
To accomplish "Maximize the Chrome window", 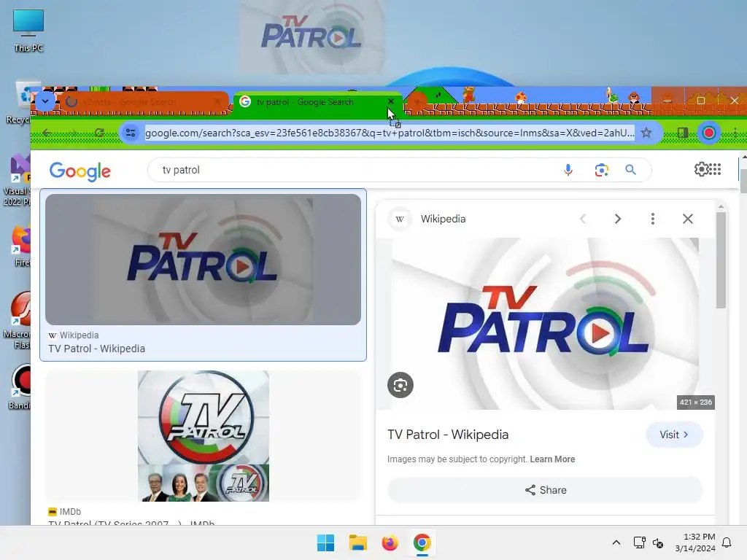I will tap(700, 101).
